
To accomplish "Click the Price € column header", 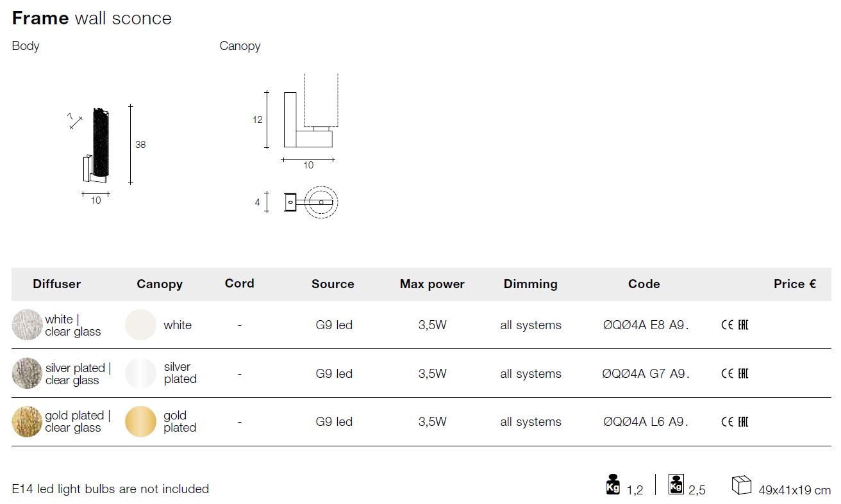I will (795, 284).
